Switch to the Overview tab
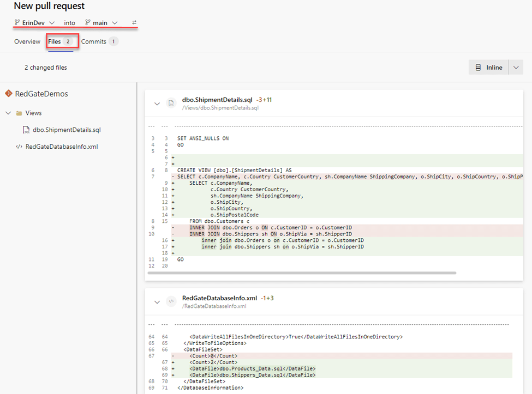Viewport: 532px width, 394px height. 27,41
